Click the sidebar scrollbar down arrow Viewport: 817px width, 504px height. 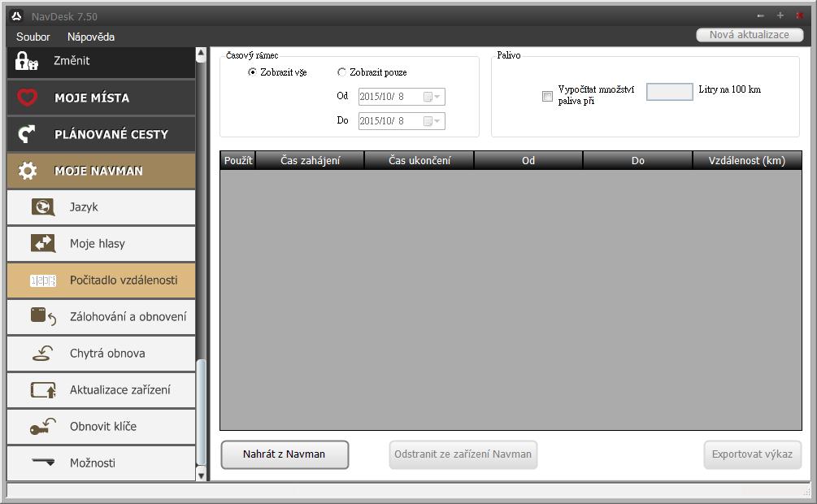[x=201, y=474]
